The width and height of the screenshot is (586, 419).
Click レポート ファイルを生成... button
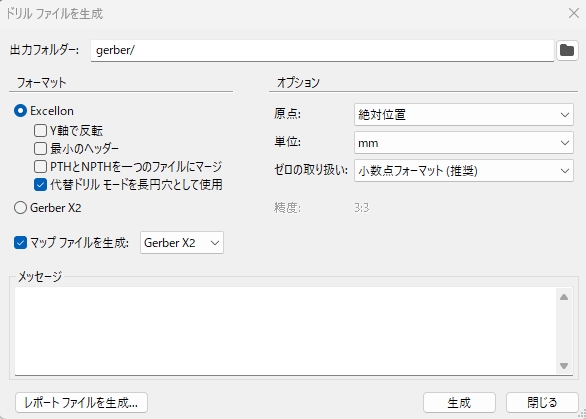(81, 403)
